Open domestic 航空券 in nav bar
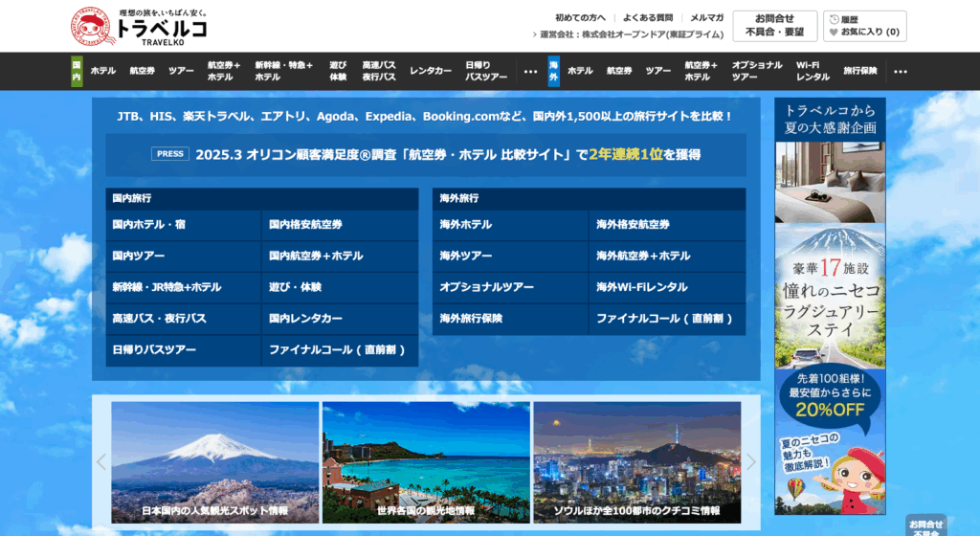Screen dimensions: 980x536 click(142, 71)
